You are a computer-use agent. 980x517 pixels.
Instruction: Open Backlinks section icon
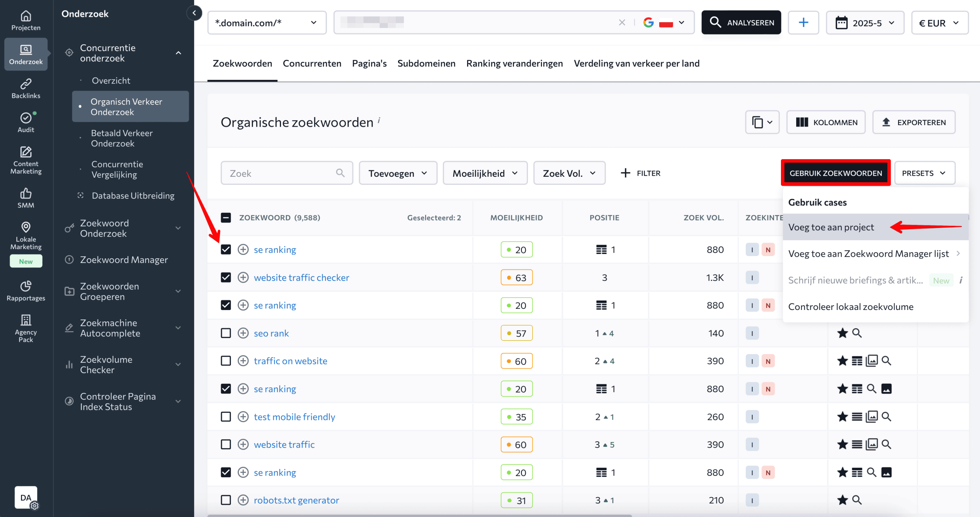tap(26, 84)
